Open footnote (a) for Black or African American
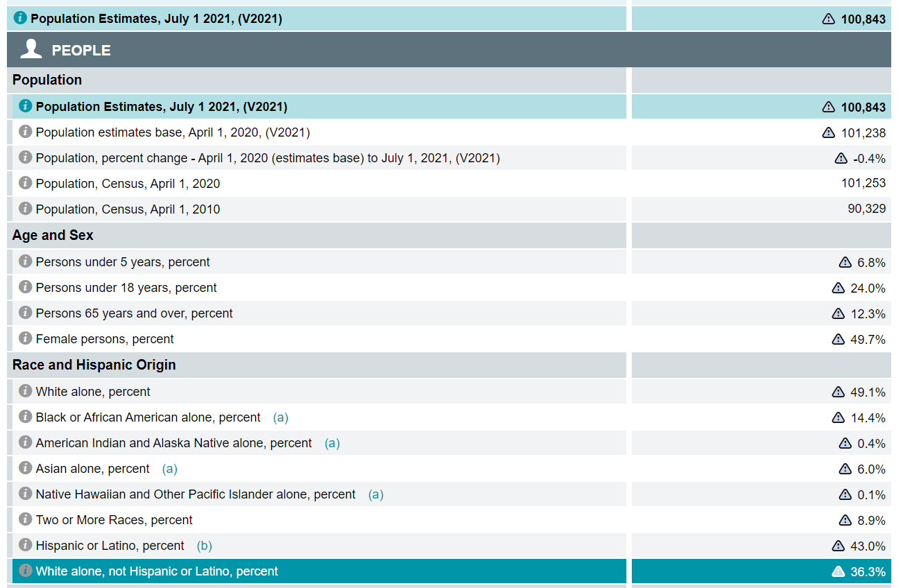Viewport: 903px width, 588px height. (281, 417)
